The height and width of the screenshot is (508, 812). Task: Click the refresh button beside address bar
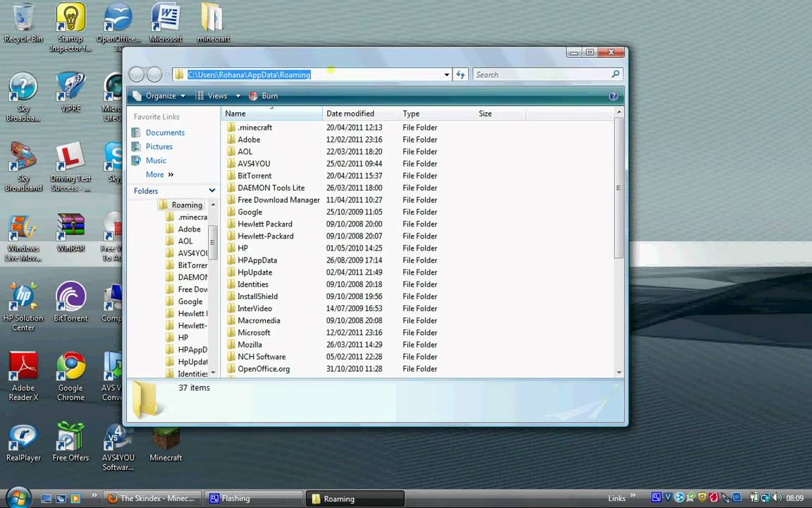pyautogui.click(x=460, y=75)
